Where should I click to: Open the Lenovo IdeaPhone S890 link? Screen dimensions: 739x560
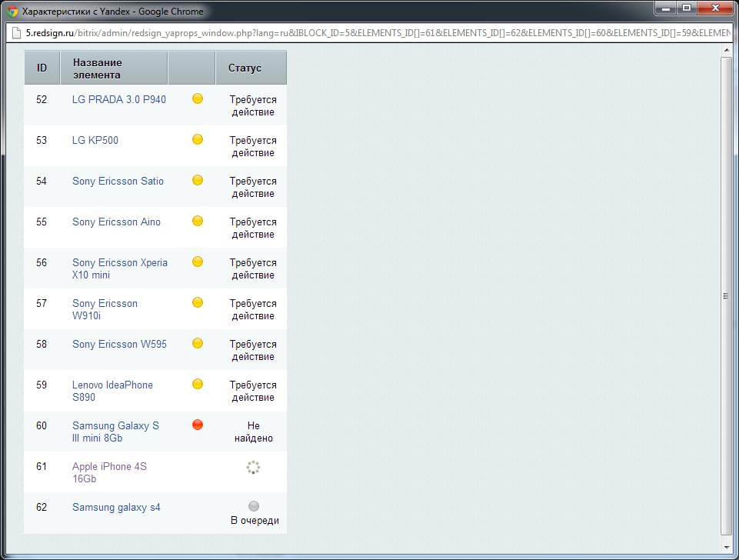pos(112,391)
